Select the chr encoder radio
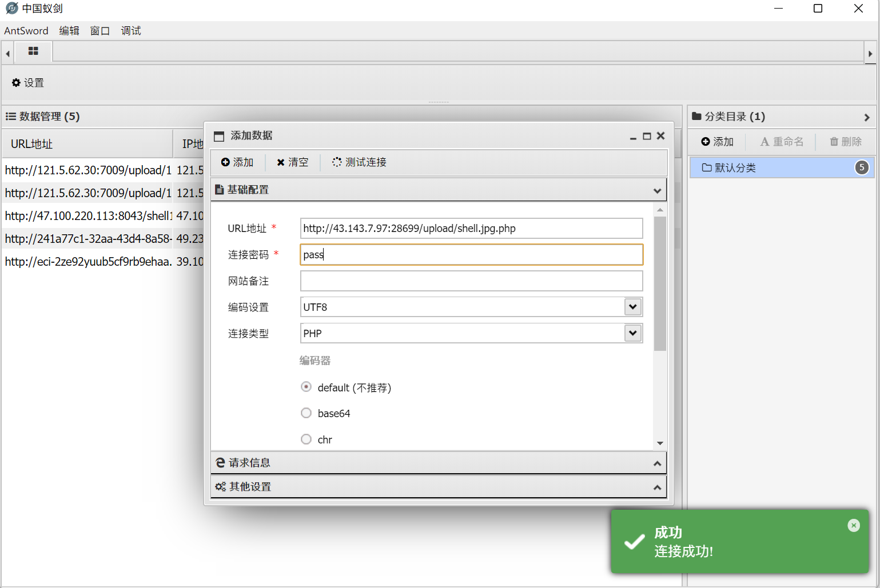The height and width of the screenshot is (588, 880). 306,439
